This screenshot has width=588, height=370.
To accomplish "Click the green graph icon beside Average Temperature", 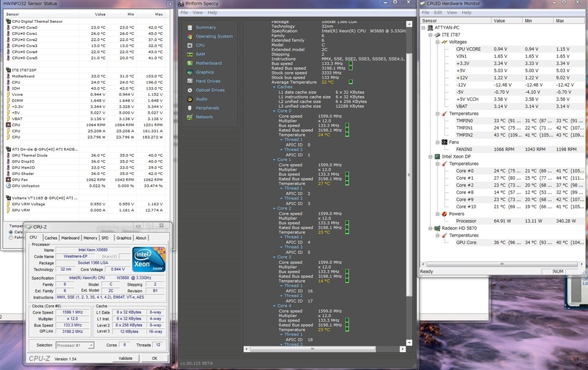I will point(350,82).
